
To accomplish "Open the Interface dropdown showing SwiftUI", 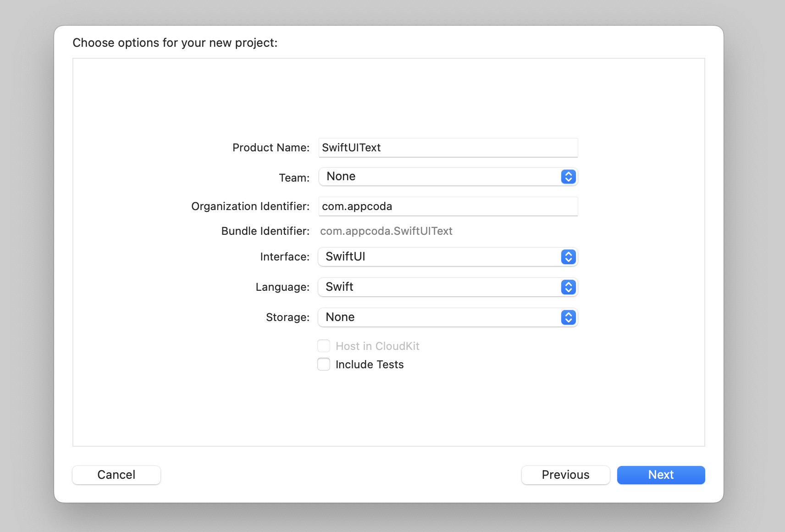I will [448, 257].
